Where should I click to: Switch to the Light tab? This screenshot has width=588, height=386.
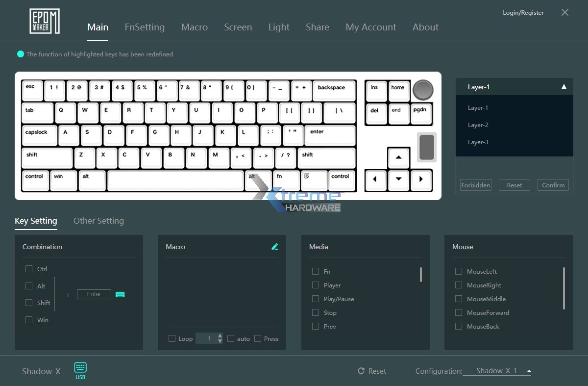point(279,27)
